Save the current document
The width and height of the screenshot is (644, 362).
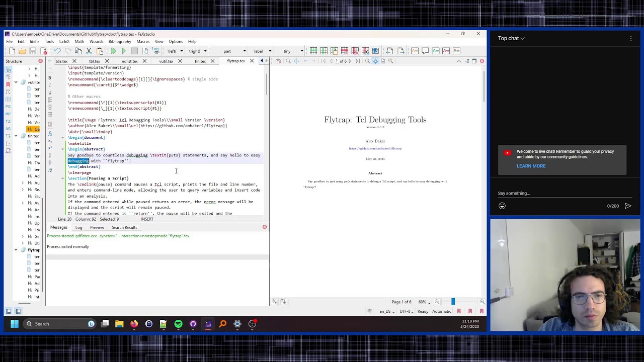coord(33,51)
